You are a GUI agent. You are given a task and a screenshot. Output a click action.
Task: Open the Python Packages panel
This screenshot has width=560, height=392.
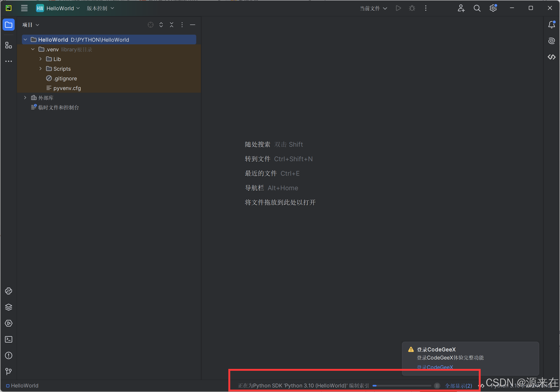pyautogui.click(x=8, y=307)
